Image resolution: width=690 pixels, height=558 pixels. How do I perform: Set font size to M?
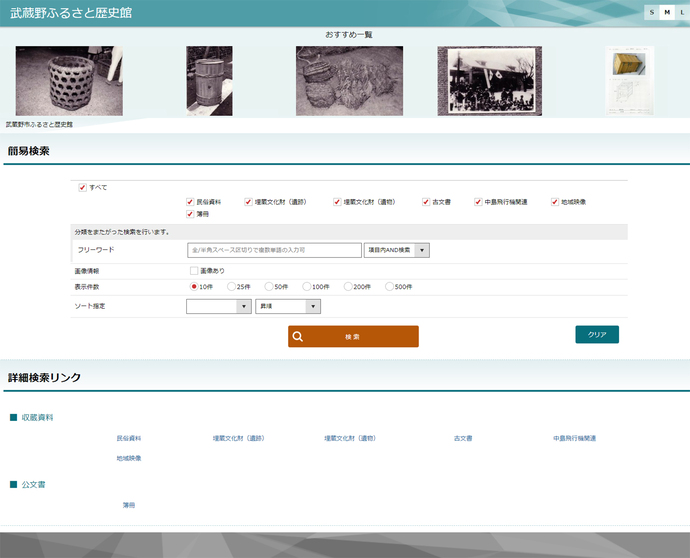[x=667, y=12]
